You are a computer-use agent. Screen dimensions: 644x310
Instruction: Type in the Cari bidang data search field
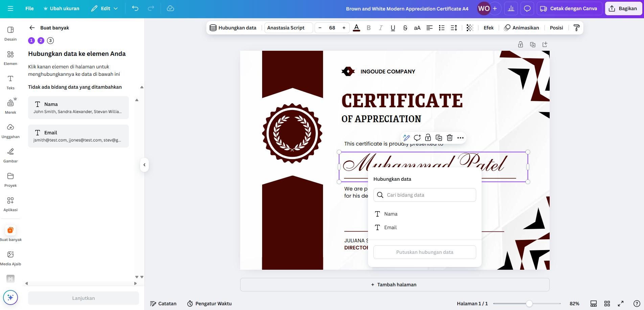tap(424, 195)
